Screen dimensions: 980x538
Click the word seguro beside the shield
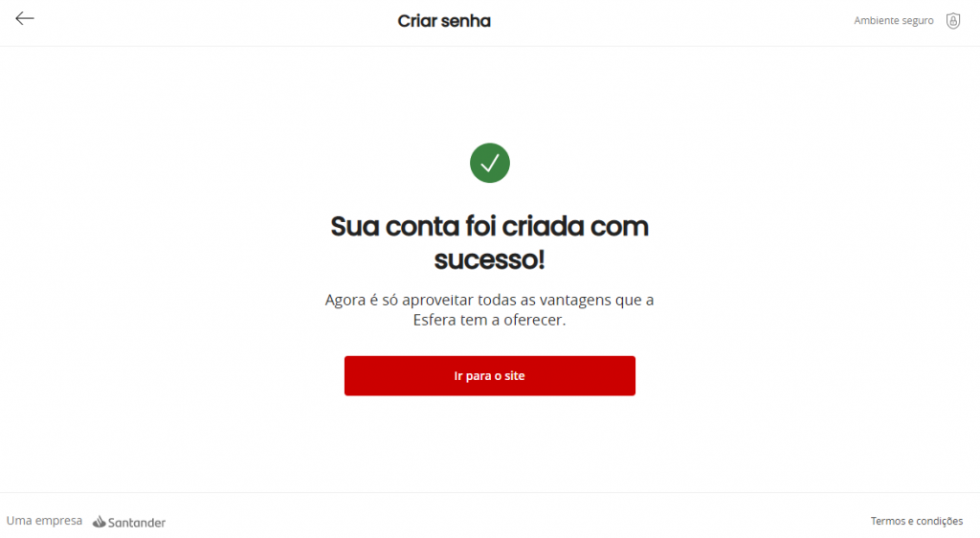[x=915, y=21]
